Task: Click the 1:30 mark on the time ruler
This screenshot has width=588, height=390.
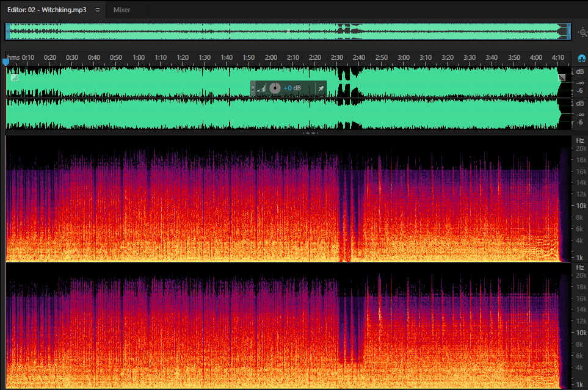Action: (205, 58)
